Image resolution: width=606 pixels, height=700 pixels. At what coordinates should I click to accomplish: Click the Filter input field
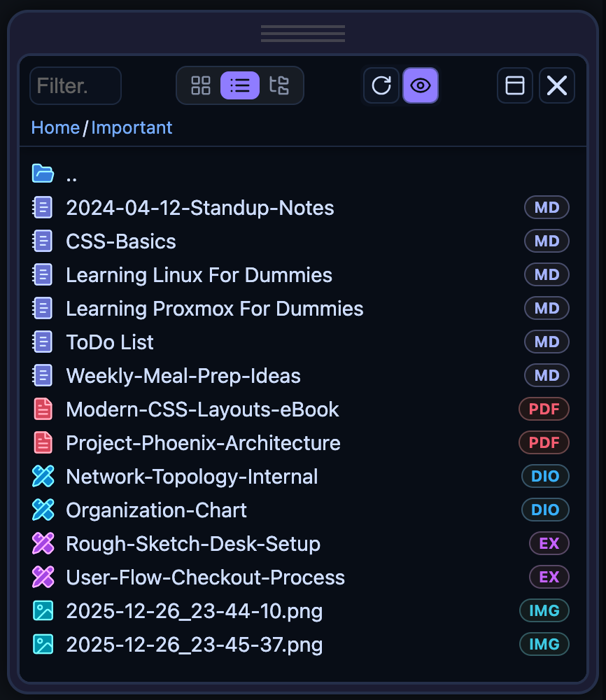click(76, 86)
